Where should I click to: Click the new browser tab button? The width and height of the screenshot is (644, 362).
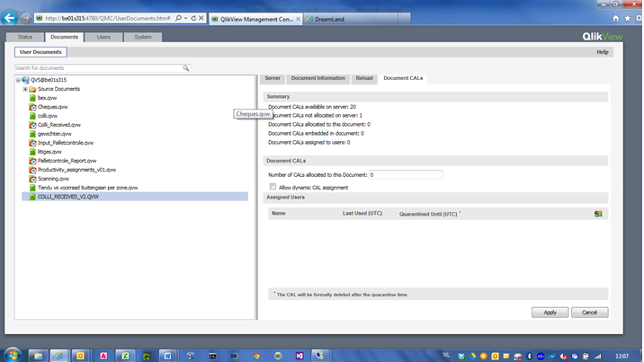pos(404,19)
